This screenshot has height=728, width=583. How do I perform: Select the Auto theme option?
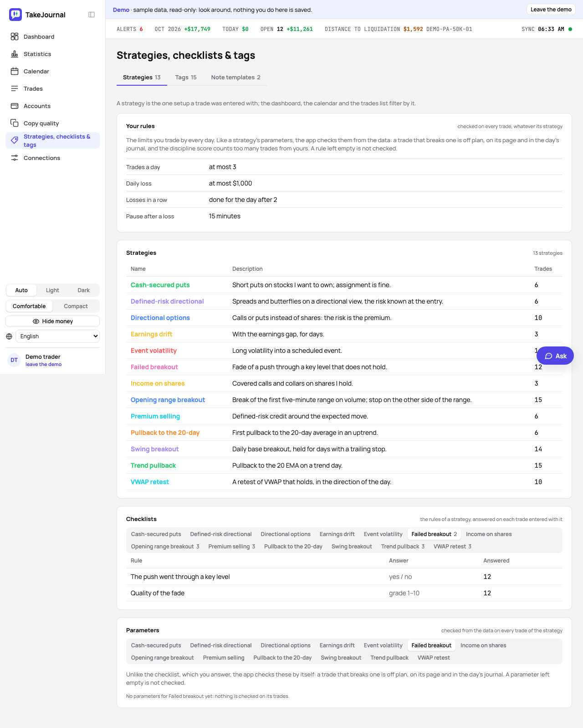[x=21, y=290]
